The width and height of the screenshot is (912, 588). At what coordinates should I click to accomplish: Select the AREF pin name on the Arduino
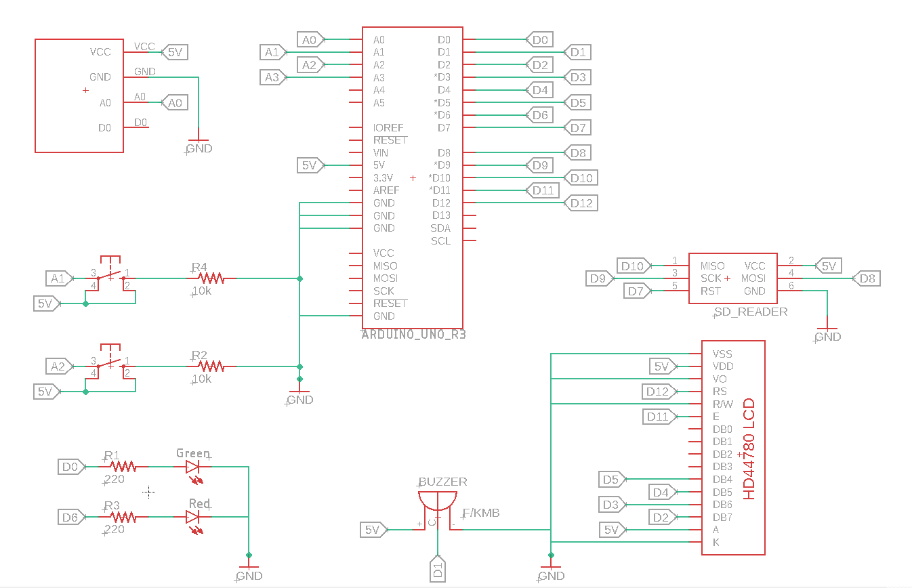point(386,190)
